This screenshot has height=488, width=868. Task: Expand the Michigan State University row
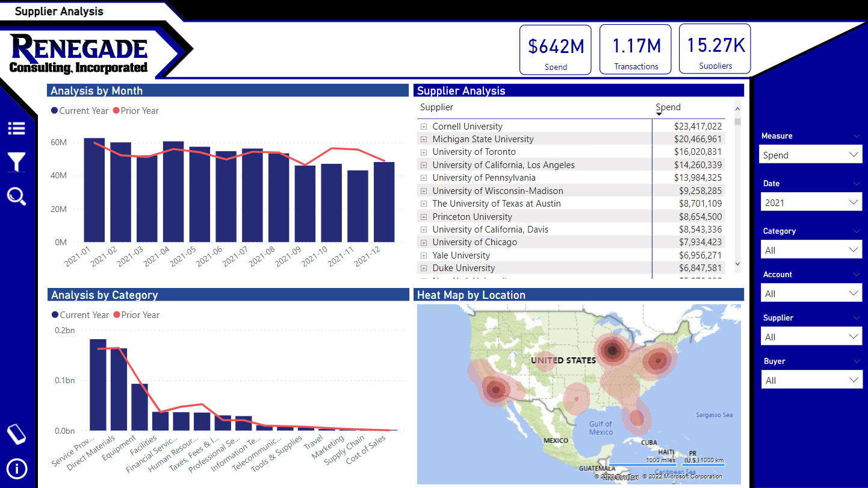424,139
